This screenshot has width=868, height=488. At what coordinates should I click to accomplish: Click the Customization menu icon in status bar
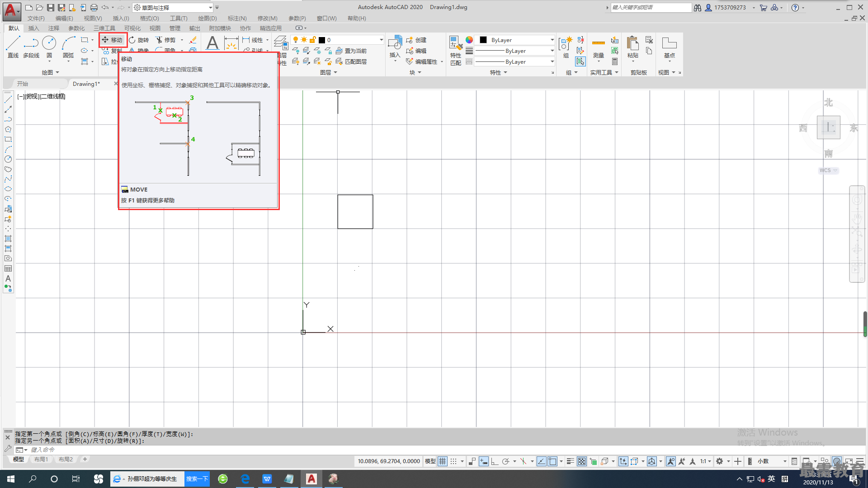pyautogui.click(x=859, y=461)
